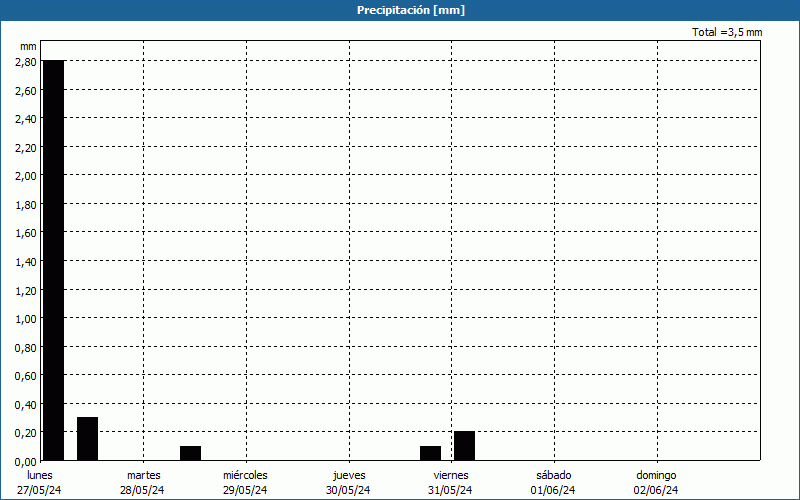
Task: Click the 2,00 y-axis value
Action: coord(27,176)
